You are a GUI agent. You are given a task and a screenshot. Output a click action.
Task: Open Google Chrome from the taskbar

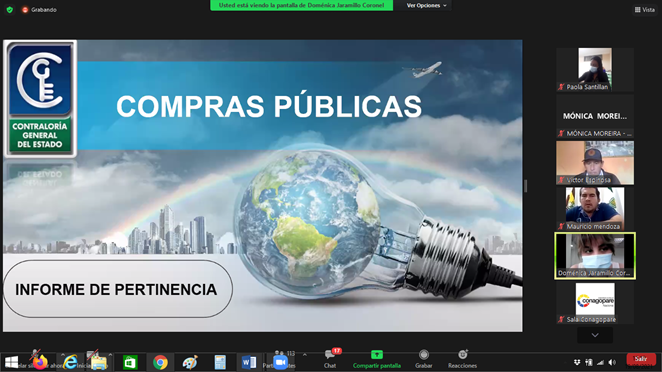pos(160,362)
